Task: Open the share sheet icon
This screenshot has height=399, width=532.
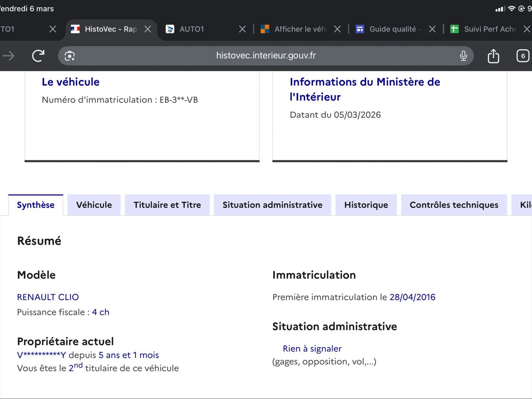Action: [493, 56]
